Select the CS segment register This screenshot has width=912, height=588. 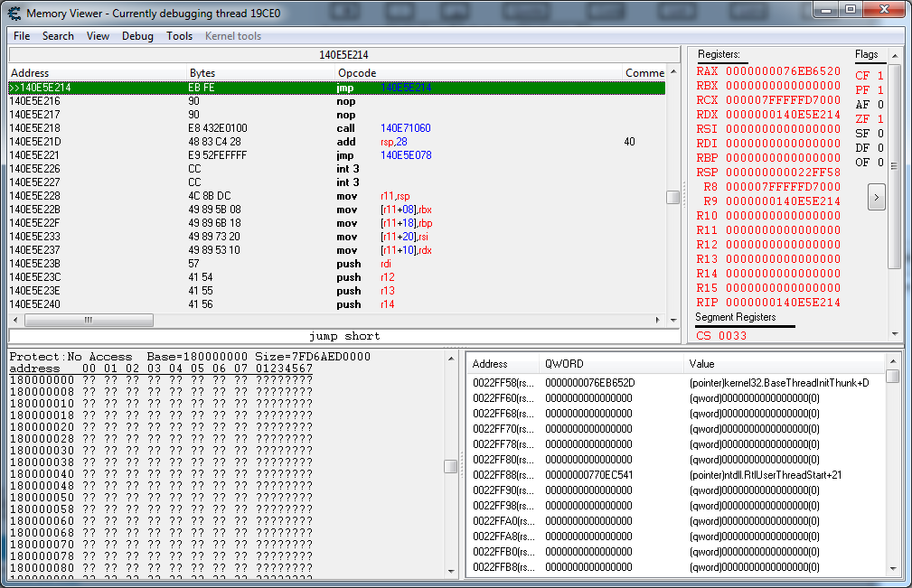pyautogui.click(x=721, y=336)
